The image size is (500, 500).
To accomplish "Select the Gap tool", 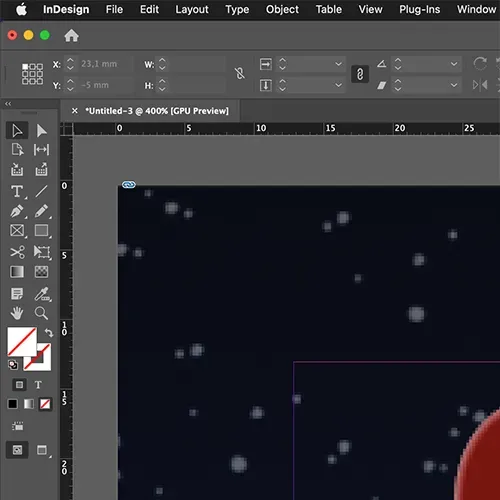I will pos(41,150).
